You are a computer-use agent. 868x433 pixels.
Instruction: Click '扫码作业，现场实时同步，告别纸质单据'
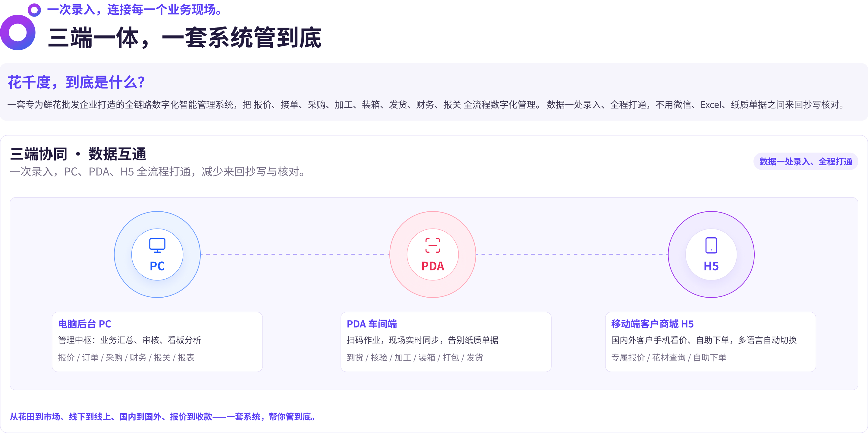(423, 340)
